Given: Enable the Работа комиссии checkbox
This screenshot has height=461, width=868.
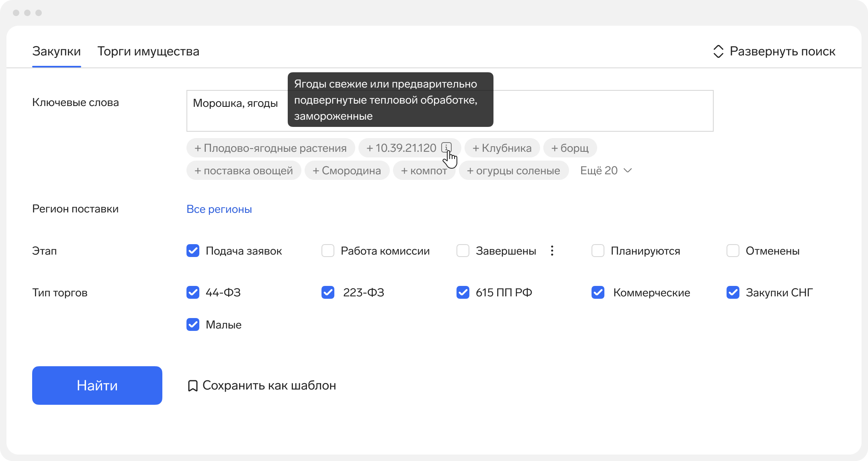Looking at the screenshot, I should tap(328, 251).
